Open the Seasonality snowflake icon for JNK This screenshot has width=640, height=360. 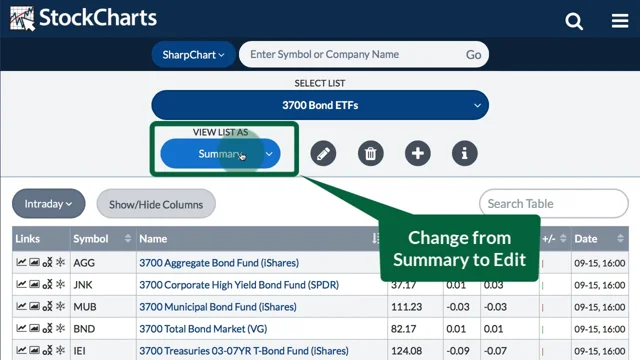pos(60,284)
